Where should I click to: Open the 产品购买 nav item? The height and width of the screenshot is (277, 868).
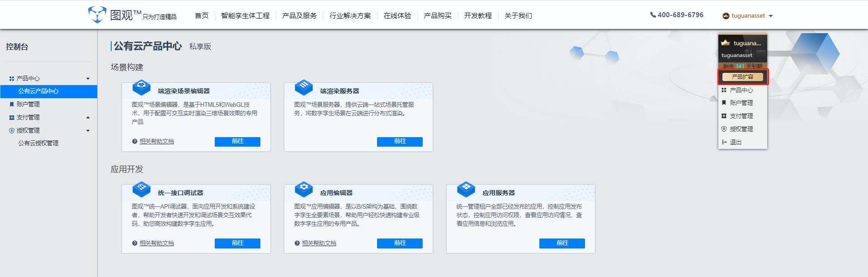[438, 16]
